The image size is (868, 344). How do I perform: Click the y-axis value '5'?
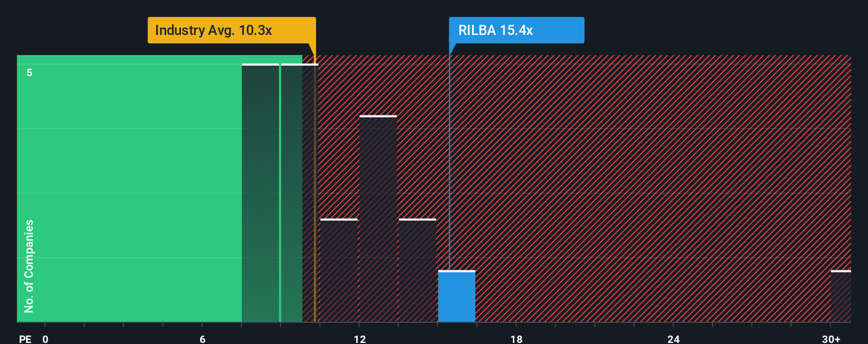click(30, 73)
